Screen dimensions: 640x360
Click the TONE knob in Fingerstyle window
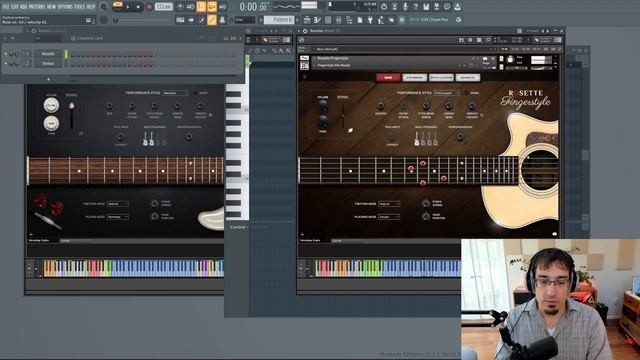(x=322, y=122)
